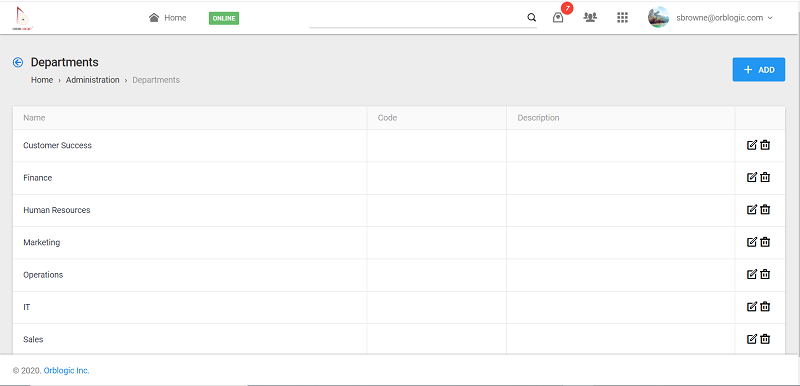Image resolution: width=800 pixels, height=386 pixels.
Task: Click the user profile avatar
Action: 659,17
